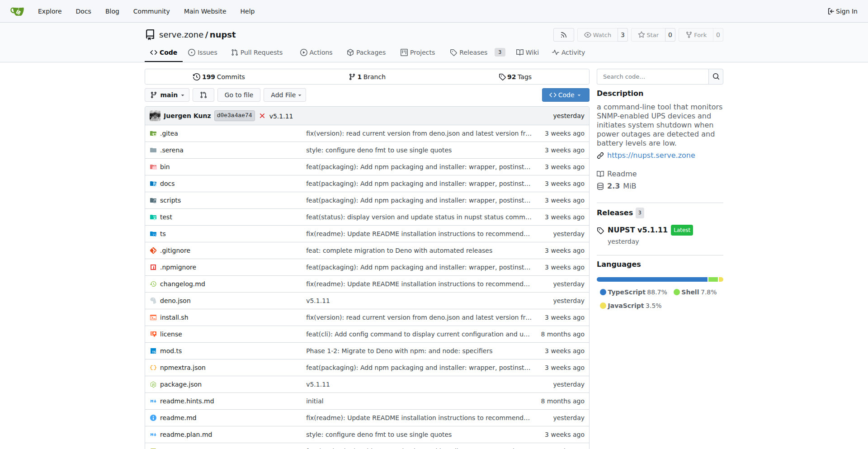Image resolution: width=868 pixels, height=449 pixels.
Task: Open the .gitea folder icon
Action: (153, 133)
